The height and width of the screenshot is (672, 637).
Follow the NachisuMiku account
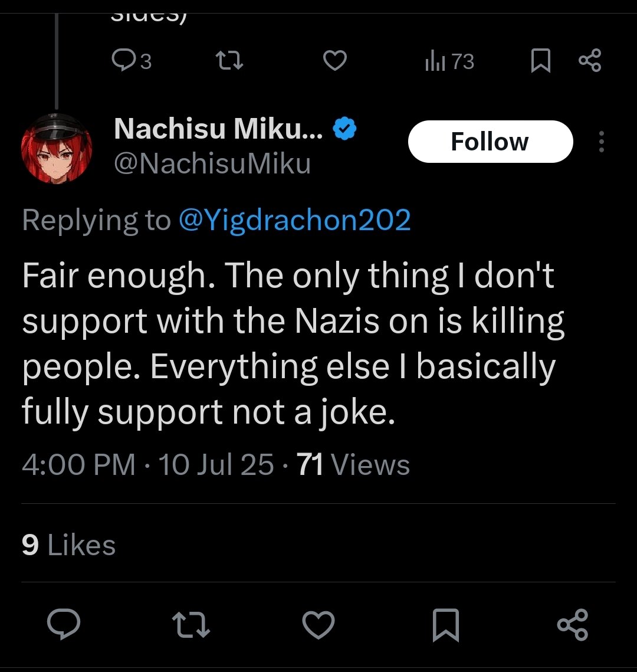click(x=491, y=142)
